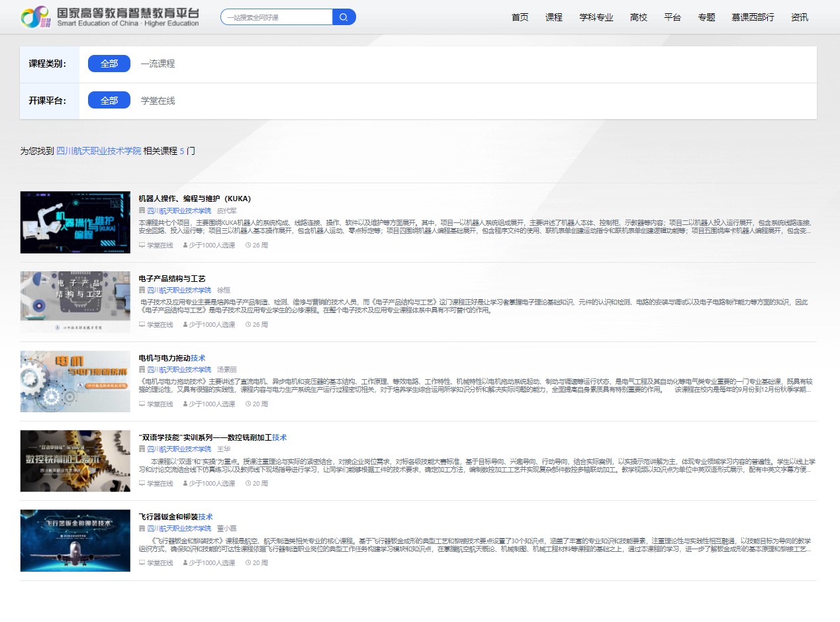Select 全部 in the 开课平台 filter
The width and height of the screenshot is (840, 622).
click(x=109, y=101)
